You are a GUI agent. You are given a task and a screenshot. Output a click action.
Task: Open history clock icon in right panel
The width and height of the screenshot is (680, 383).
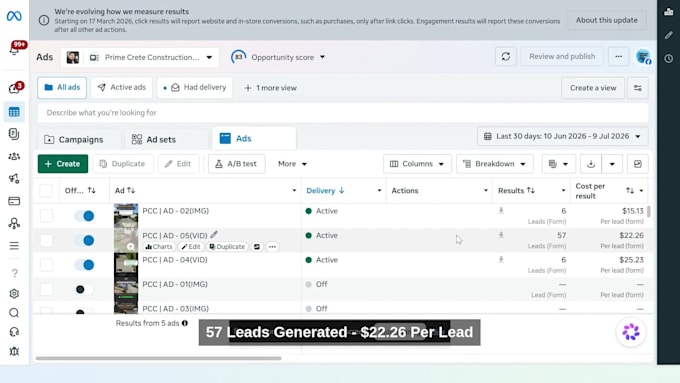[x=669, y=59]
